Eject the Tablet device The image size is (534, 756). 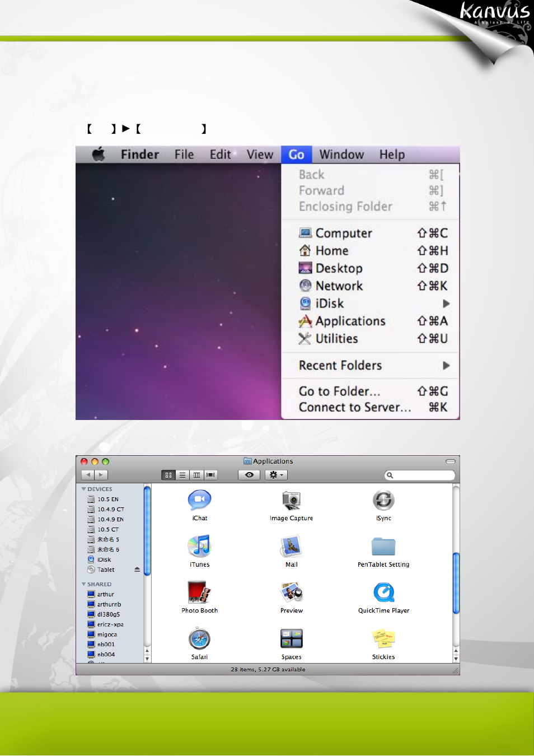[137, 570]
